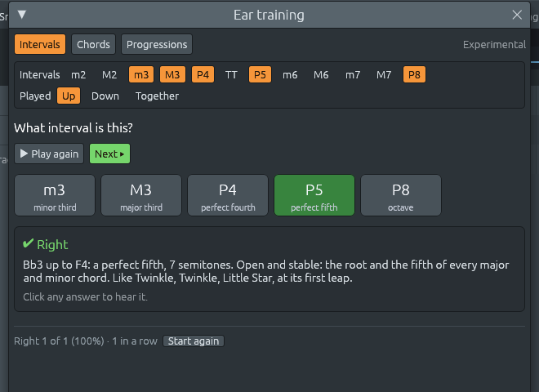This screenshot has width=539, height=392.
Task: Click the P8 octave answer button
Action: (x=401, y=195)
